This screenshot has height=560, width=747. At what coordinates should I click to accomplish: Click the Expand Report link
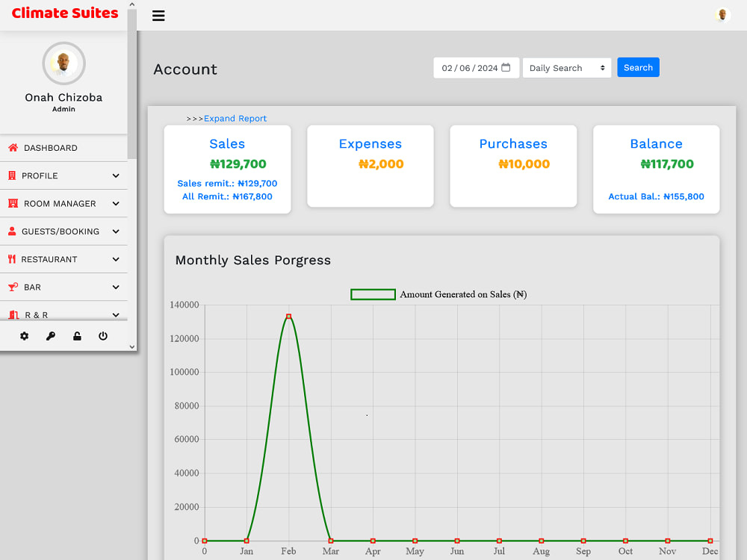click(235, 119)
